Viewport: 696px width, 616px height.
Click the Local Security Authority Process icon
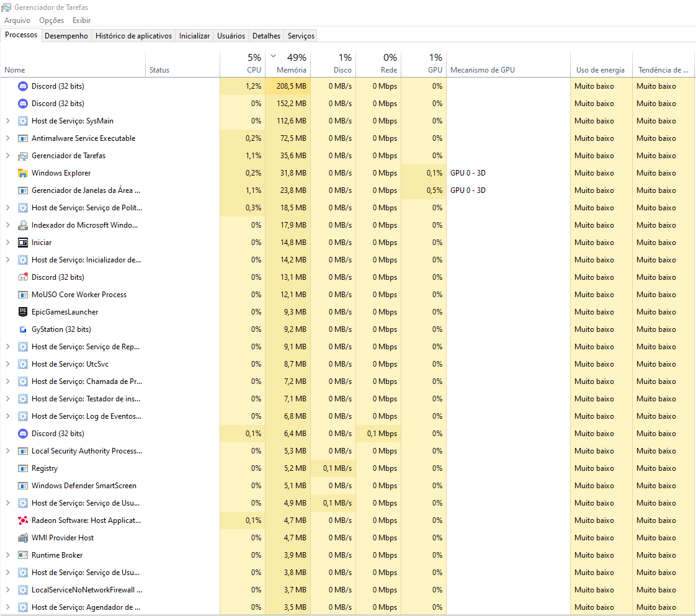[x=22, y=451]
